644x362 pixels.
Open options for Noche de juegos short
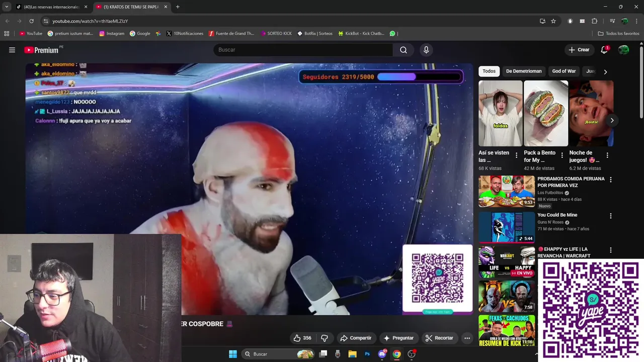[x=607, y=155]
